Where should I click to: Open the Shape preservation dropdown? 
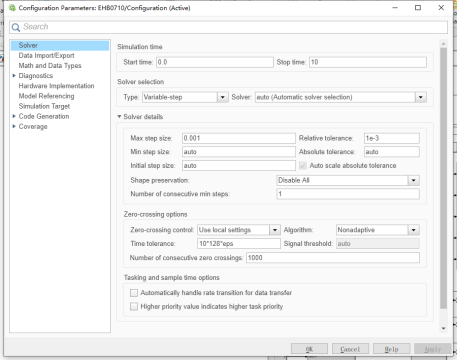[414, 180]
